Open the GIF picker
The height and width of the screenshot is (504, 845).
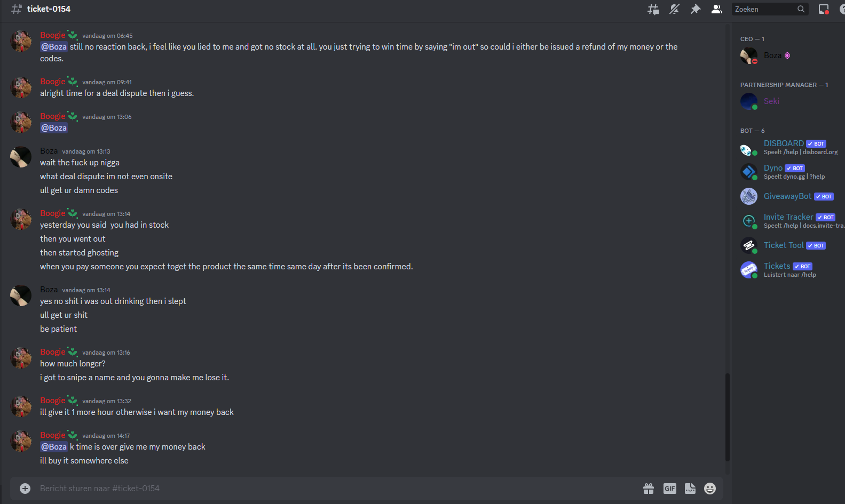pyautogui.click(x=669, y=489)
